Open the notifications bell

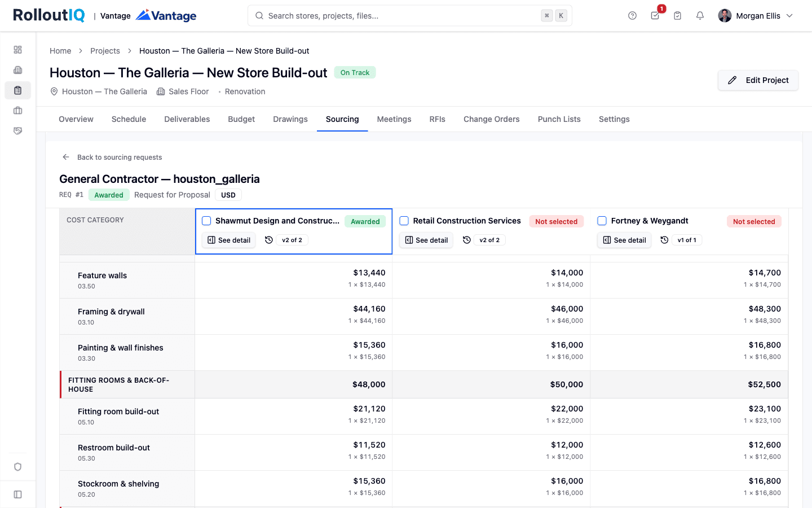tap(700, 16)
